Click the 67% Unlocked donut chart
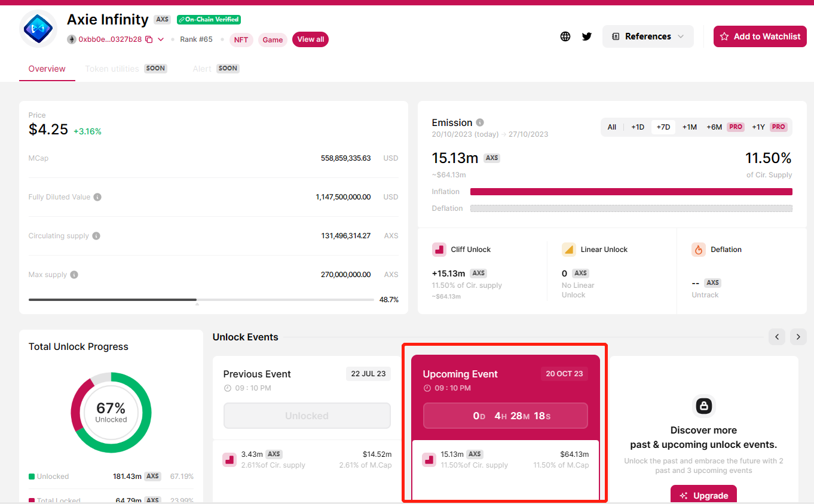Image resolution: width=814 pixels, height=504 pixels. [111, 412]
